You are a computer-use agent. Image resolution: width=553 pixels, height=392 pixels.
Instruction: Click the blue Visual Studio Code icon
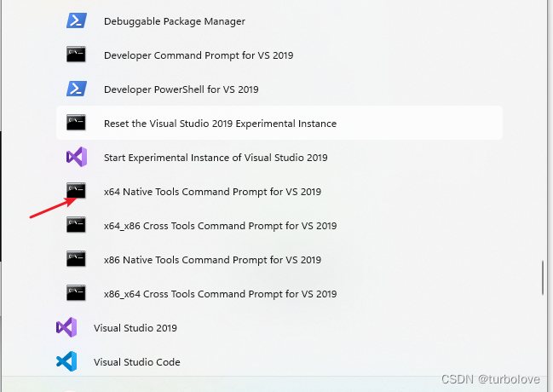66,361
